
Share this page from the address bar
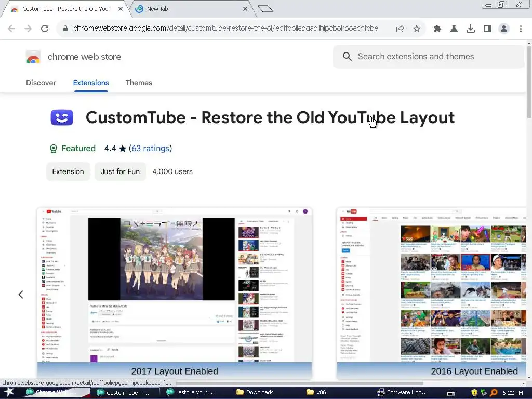coord(400,29)
